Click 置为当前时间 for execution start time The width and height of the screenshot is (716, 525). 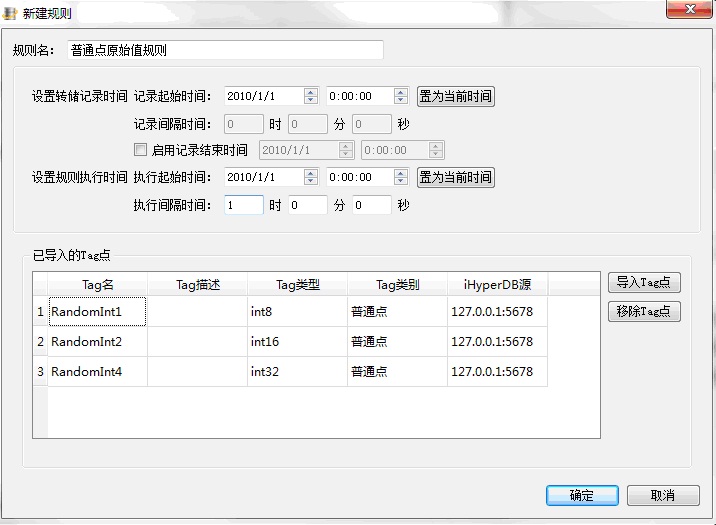[x=456, y=177]
